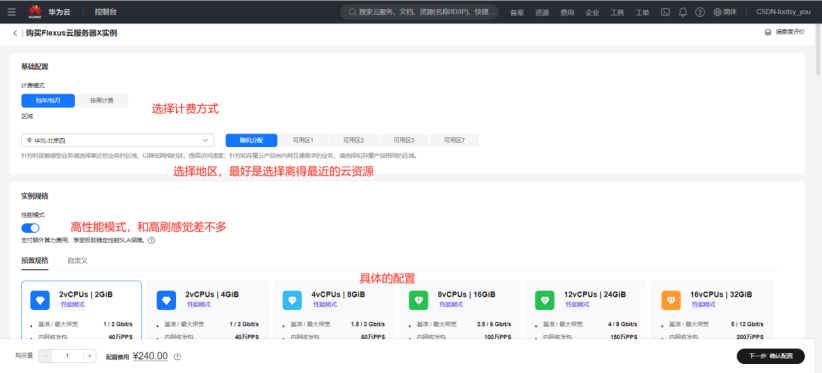Click the purchase quantity input field
The width and height of the screenshot is (822, 373).
68,356
